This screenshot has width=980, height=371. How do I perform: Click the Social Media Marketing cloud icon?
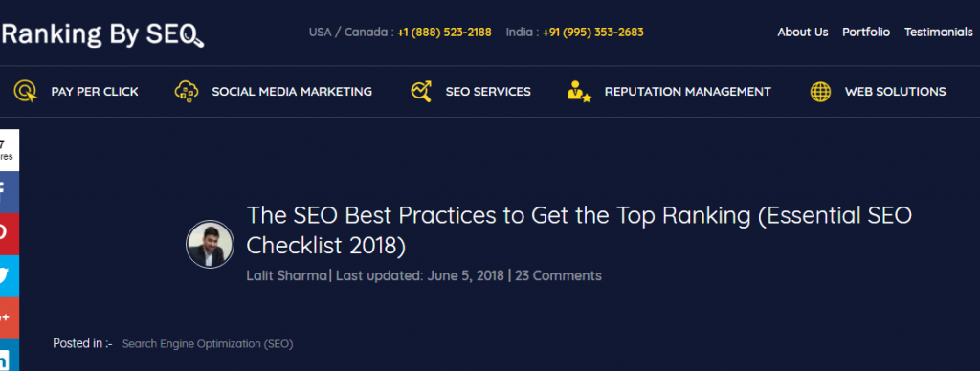(x=187, y=91)
